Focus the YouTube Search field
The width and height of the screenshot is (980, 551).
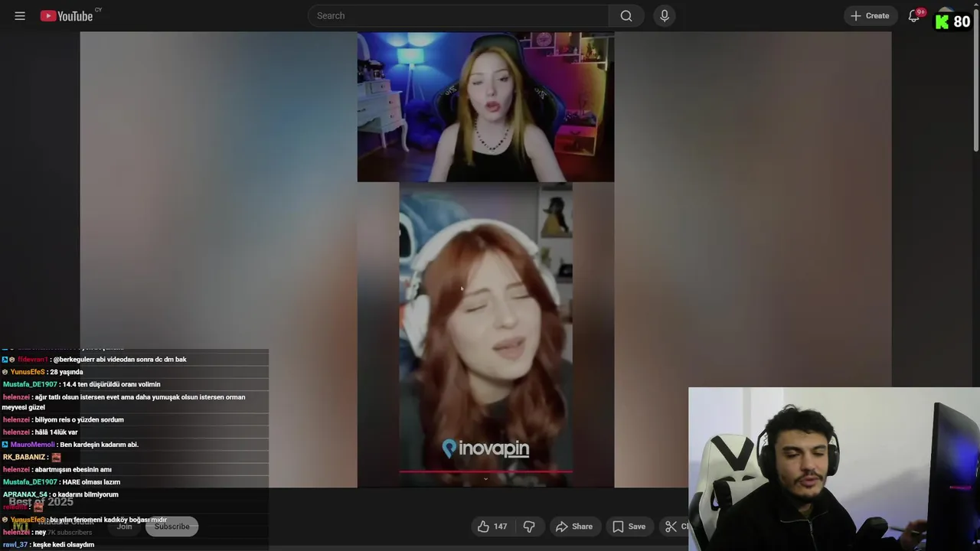(x=458, y=15)
